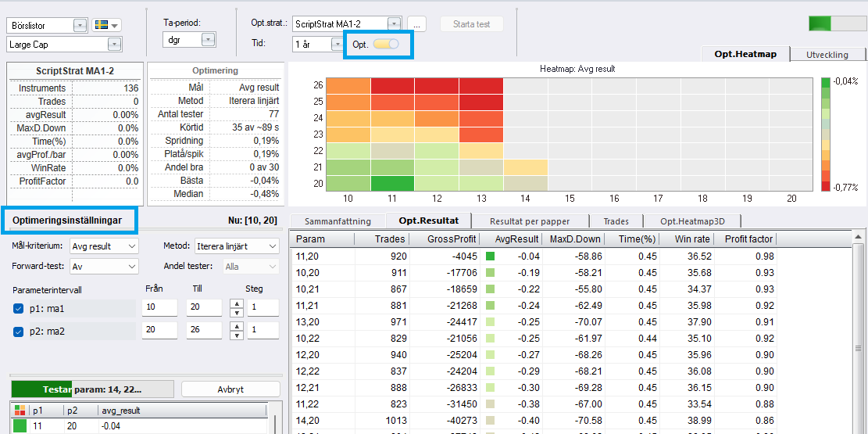Sort by the MaxD.Down column header

click(x=574, y=239)
